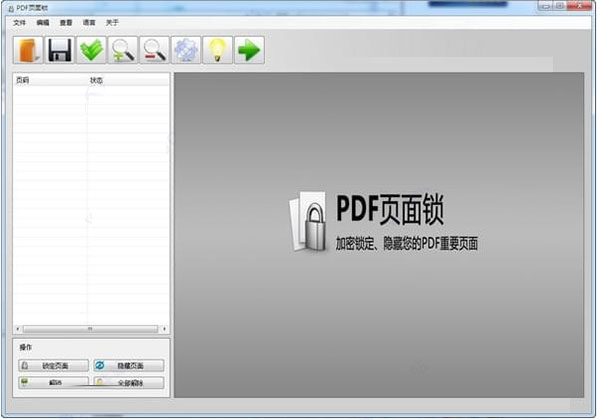Image resolution: width=600 pixels, height=420 pixels.
Task: Click the 锁定页面 lock page button
Action: pos(54,366)
